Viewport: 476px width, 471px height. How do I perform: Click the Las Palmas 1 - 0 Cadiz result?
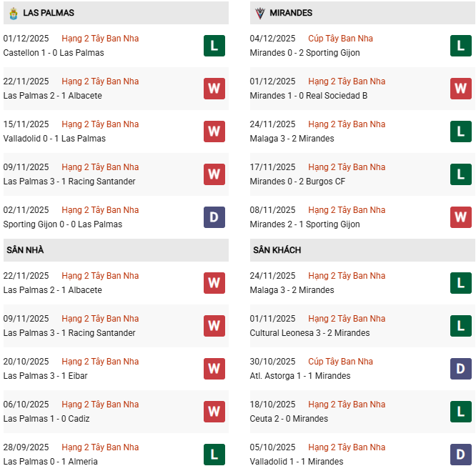click(x=46, y=419)
